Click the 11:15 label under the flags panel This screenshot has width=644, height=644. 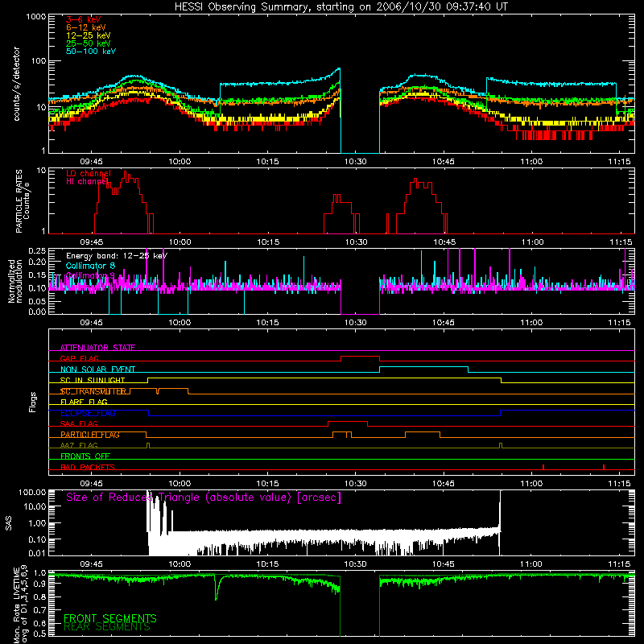point(619,484)
